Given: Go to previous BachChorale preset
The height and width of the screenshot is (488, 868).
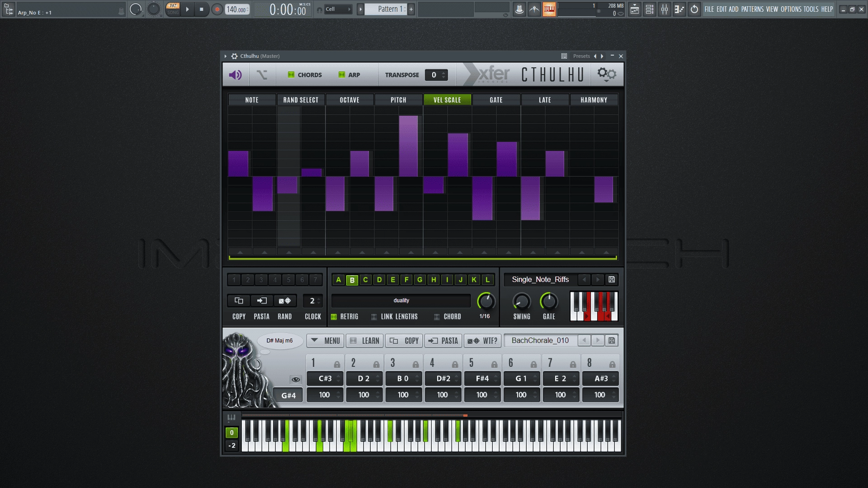Looking at the screenshot, I should 584,341.
